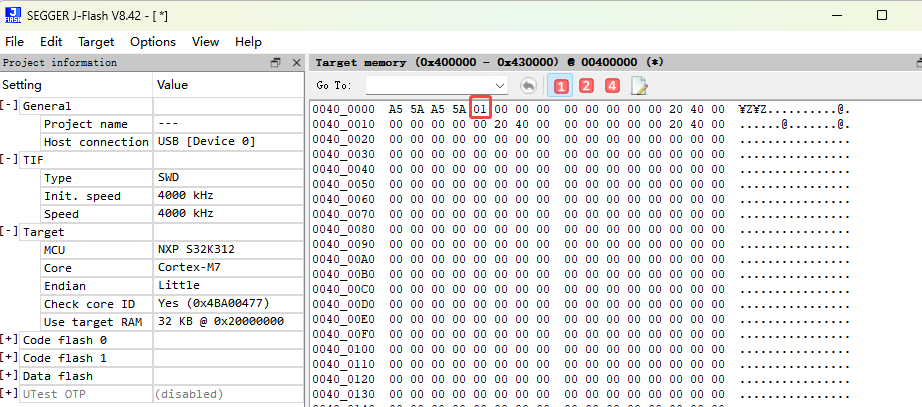Click the 'USB [Device 0]' value
This screenshot has width=922, height=407.
click(206, 142)
